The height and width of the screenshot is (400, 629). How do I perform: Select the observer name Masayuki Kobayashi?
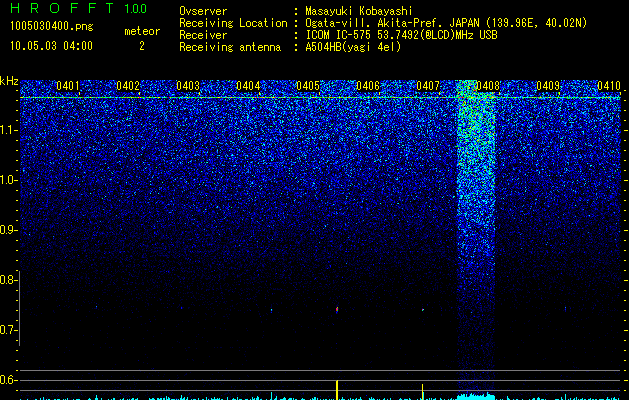click(359, 11)
